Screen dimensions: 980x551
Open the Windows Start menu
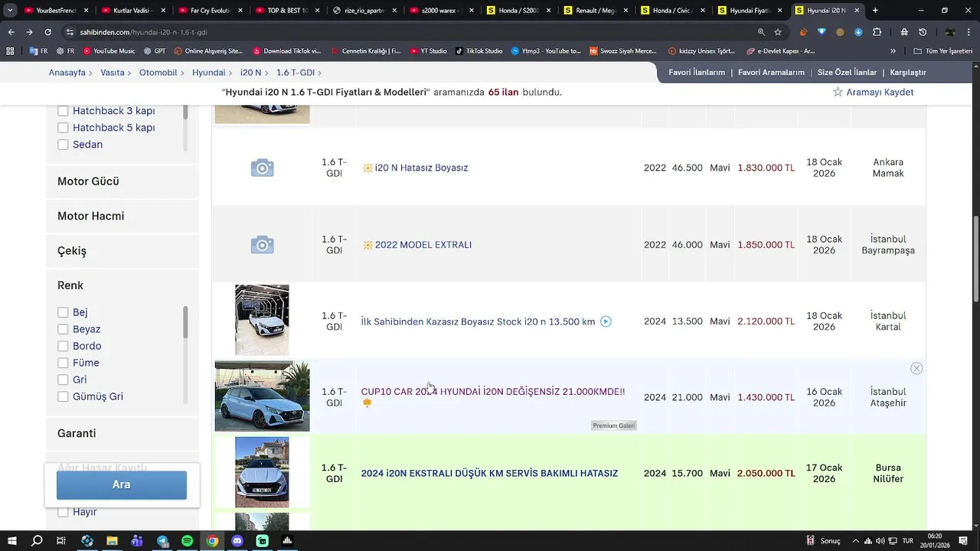[11, 540]
